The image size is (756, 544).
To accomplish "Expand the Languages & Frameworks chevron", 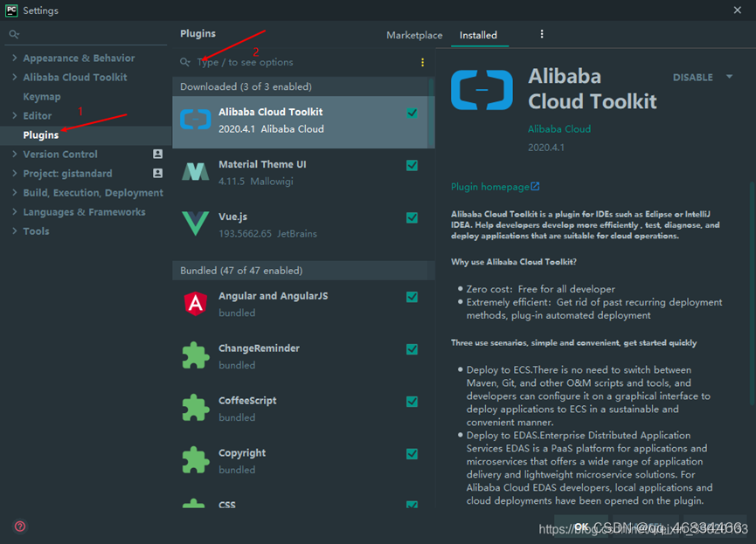I will tap(15, 212).
